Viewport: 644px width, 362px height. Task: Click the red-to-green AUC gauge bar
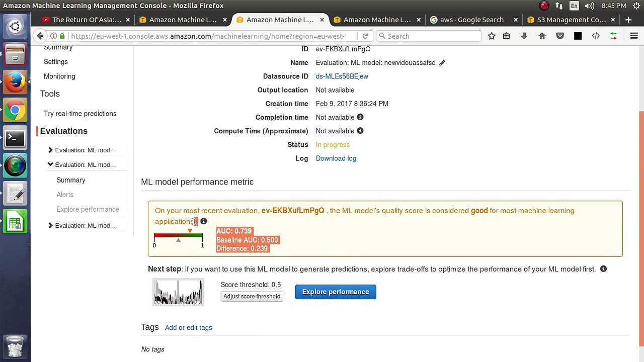pos(179,235)
